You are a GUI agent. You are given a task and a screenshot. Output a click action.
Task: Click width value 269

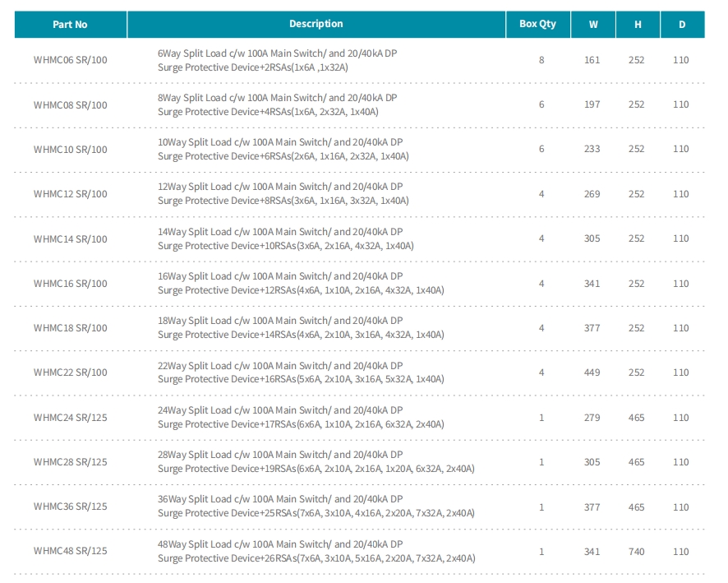[592, 194]
